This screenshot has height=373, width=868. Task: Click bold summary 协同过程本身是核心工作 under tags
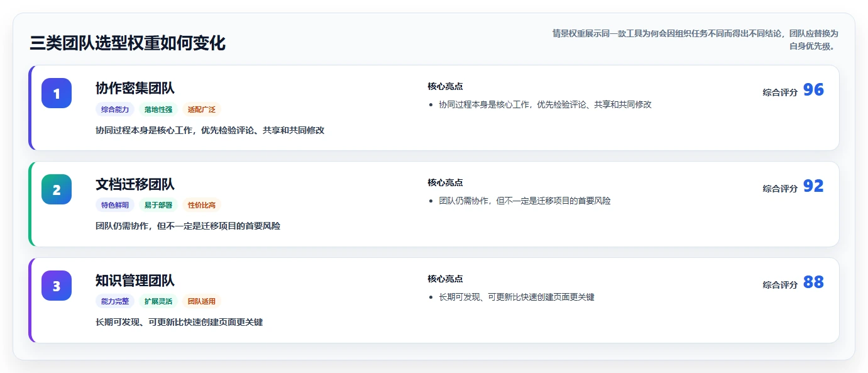click(x=210, y=130)
